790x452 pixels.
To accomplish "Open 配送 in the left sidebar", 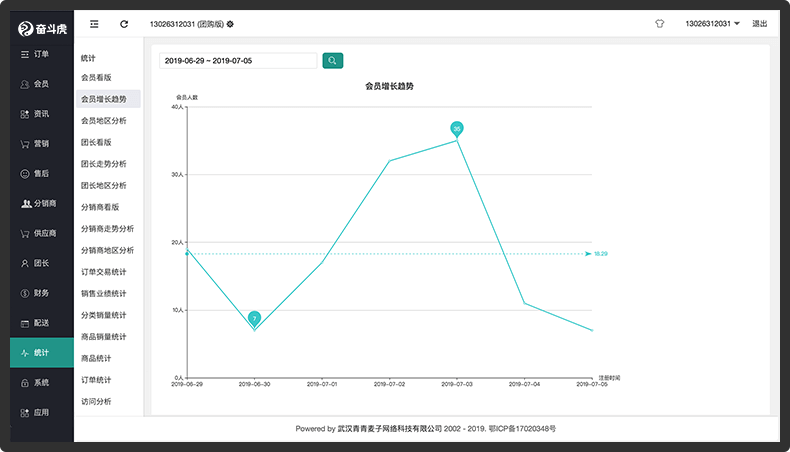I will (x=42, y=323).
